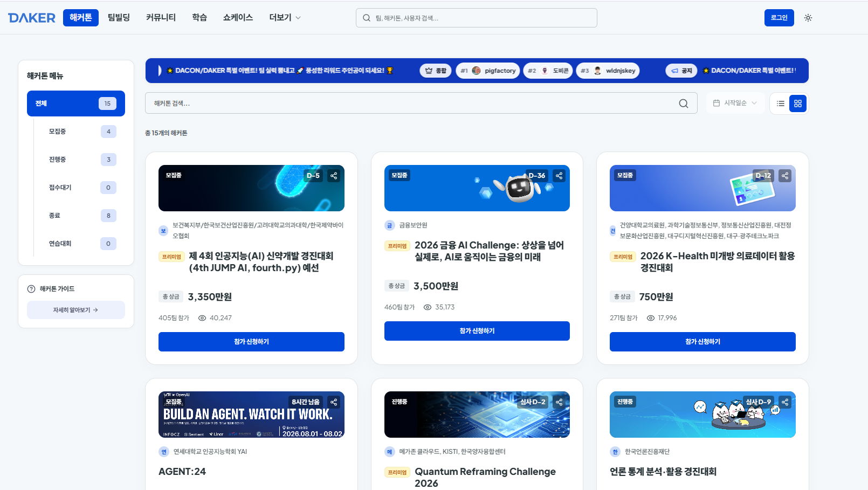The width and height of the screenshot is (868, 490).
Task: Click 참가 신청하기 for 2026 금융 AI Challenge
Action: tap(477, 331)
